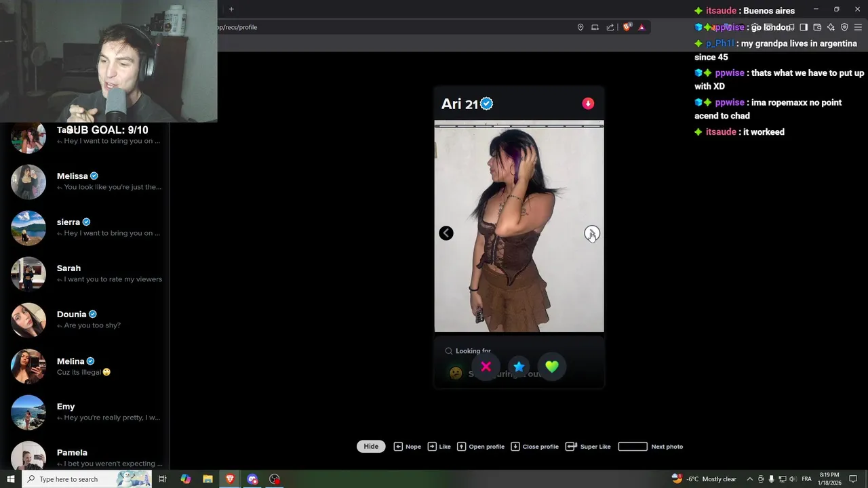This screenshot has width=868, height=488.
Task: Go to previous profile photo arrow
Action: (446, 233)
